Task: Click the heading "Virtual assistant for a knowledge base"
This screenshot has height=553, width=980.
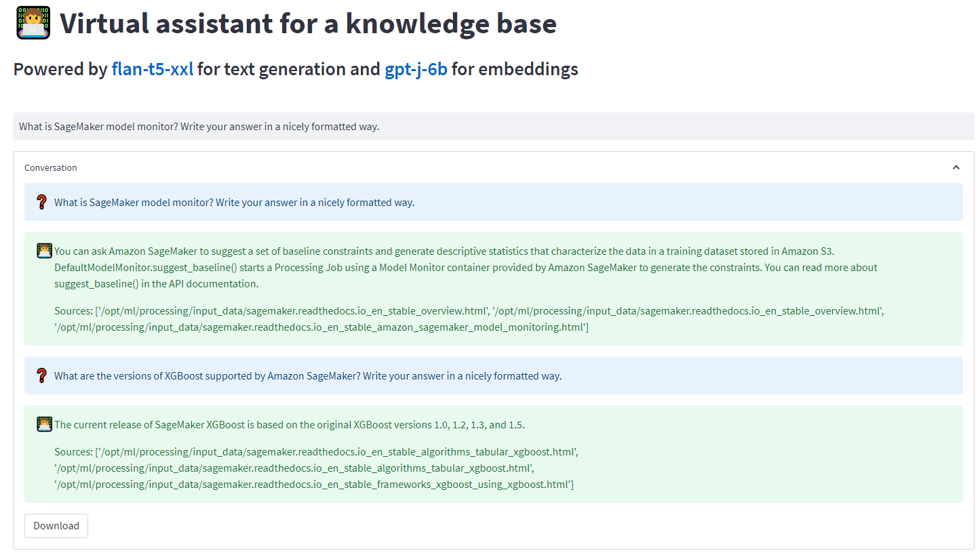Action: pos(309,24)
